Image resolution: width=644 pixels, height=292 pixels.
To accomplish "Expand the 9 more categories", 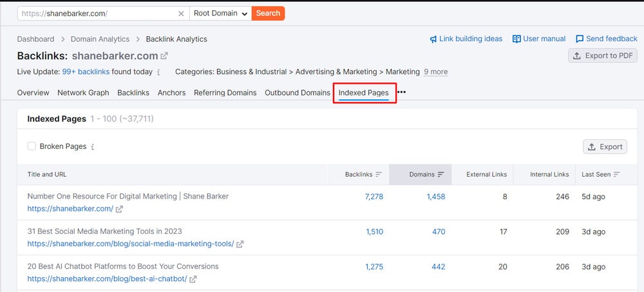I will 436,72.
